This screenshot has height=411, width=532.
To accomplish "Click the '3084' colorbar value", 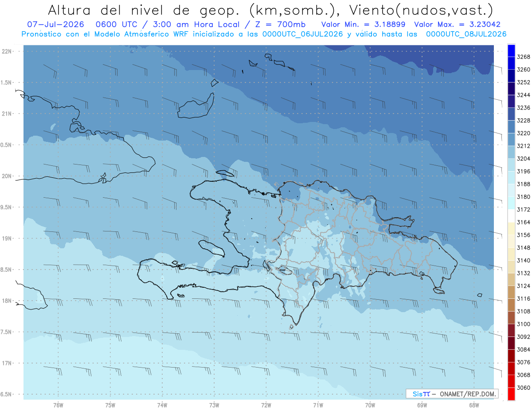I will [x=524, y=349].
